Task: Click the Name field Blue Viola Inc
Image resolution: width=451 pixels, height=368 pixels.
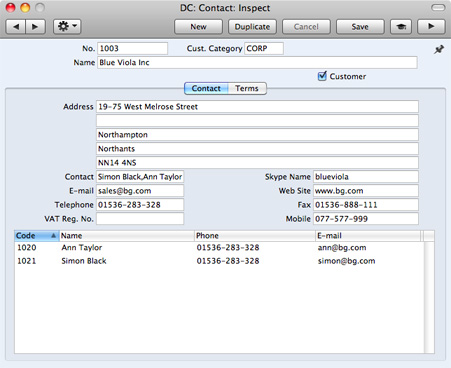Action: [x=257, y=62]
